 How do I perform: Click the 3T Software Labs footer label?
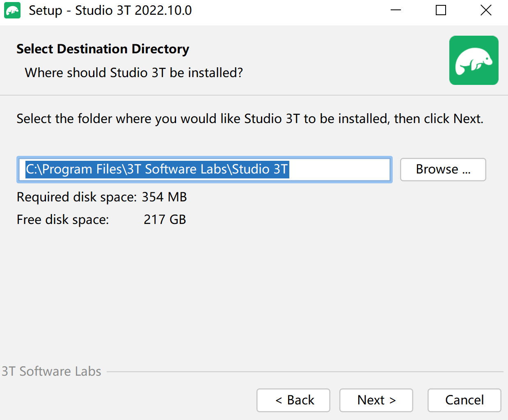tap(51, 371)
